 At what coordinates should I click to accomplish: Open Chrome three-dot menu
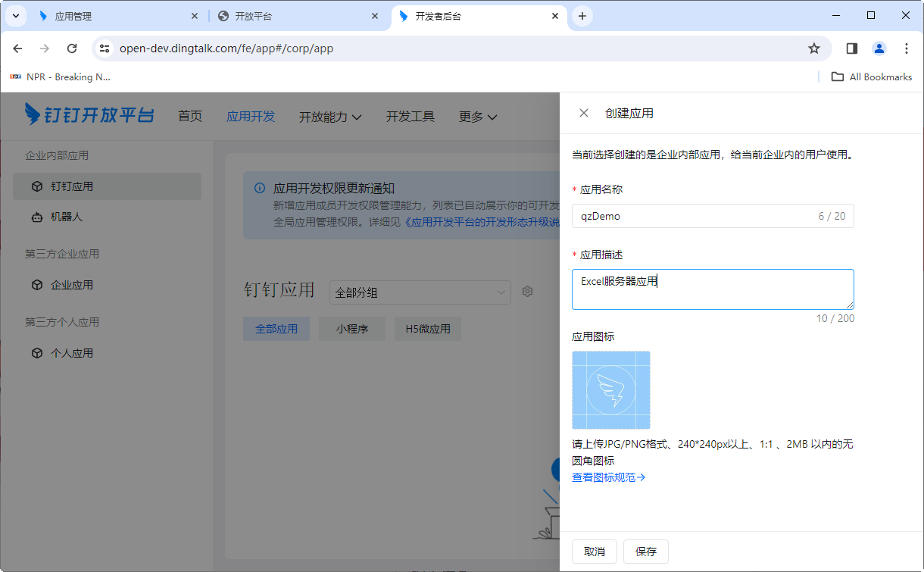click(x=907, y=48)
